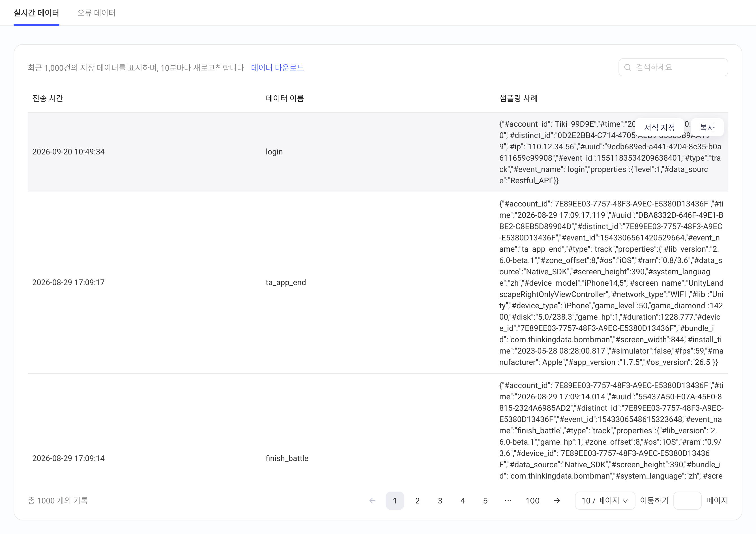Go to page 2
Screen dimensions: 756x534
coord(417,500)
